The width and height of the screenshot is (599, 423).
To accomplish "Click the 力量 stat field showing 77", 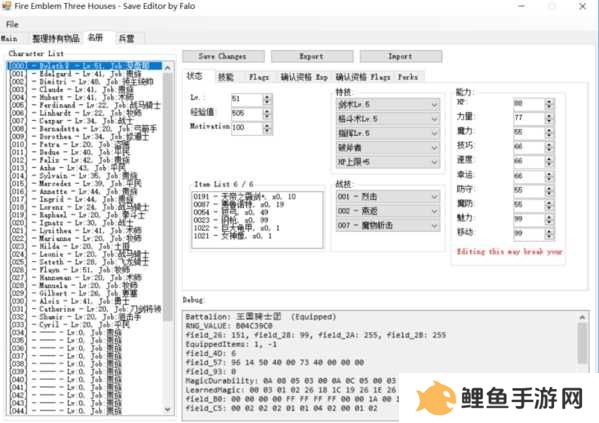I will 529,118.
